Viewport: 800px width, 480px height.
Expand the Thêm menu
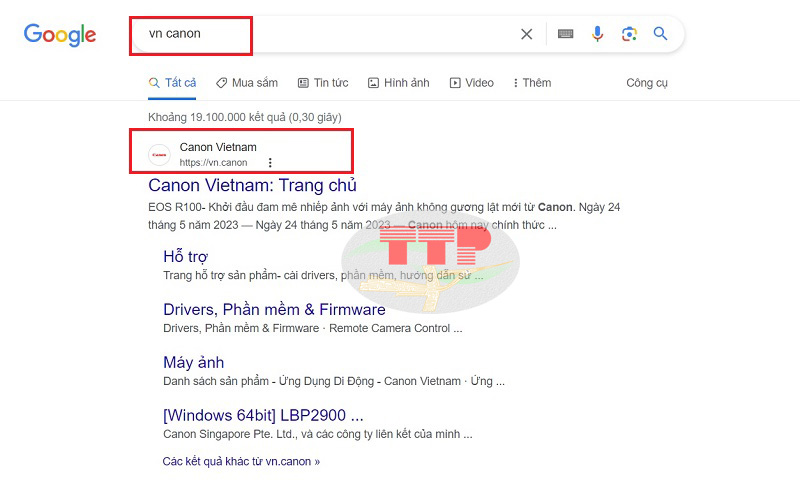pos(532,83)
